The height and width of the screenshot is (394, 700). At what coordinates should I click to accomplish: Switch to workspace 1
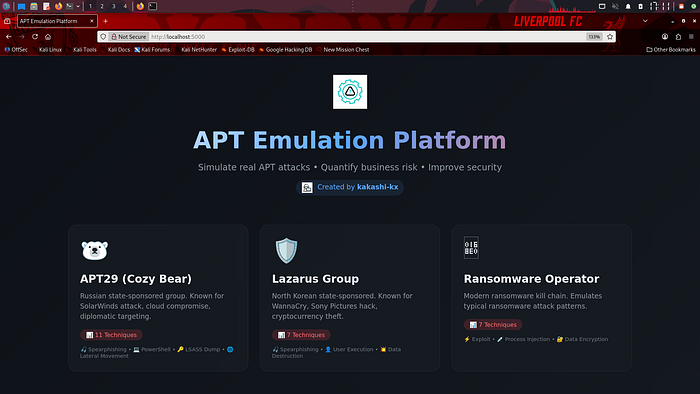[90, 6]
